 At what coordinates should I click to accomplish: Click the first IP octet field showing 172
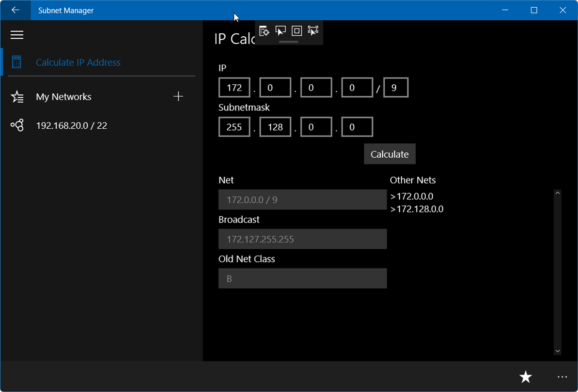point(234,88)
